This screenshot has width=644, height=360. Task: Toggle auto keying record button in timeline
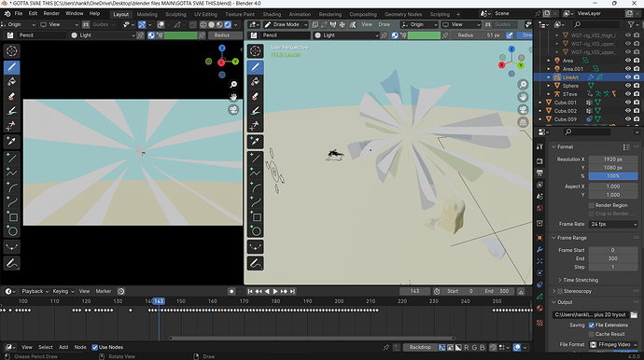(231, 291)
